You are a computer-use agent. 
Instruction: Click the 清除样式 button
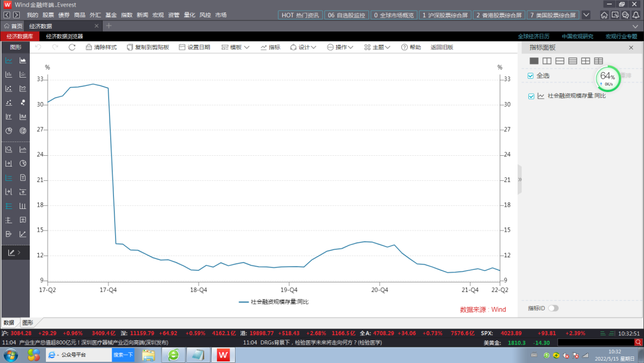(101, 47)
